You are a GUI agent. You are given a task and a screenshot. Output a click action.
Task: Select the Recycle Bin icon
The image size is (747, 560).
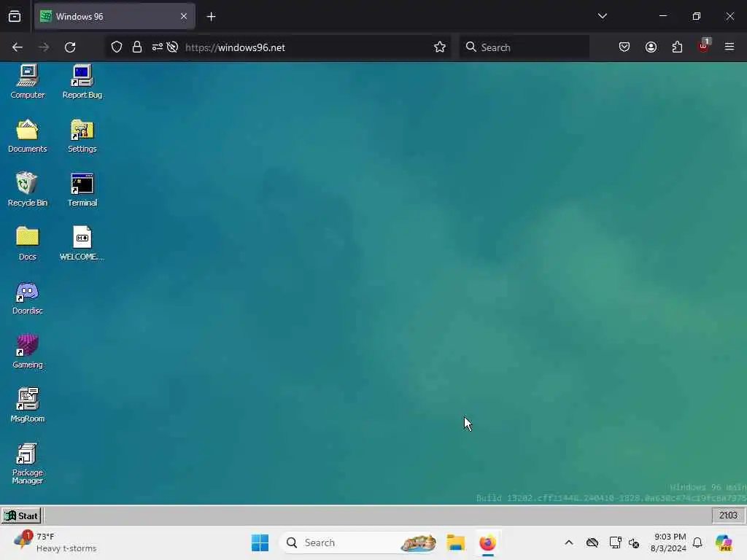[x=27, y=190]
